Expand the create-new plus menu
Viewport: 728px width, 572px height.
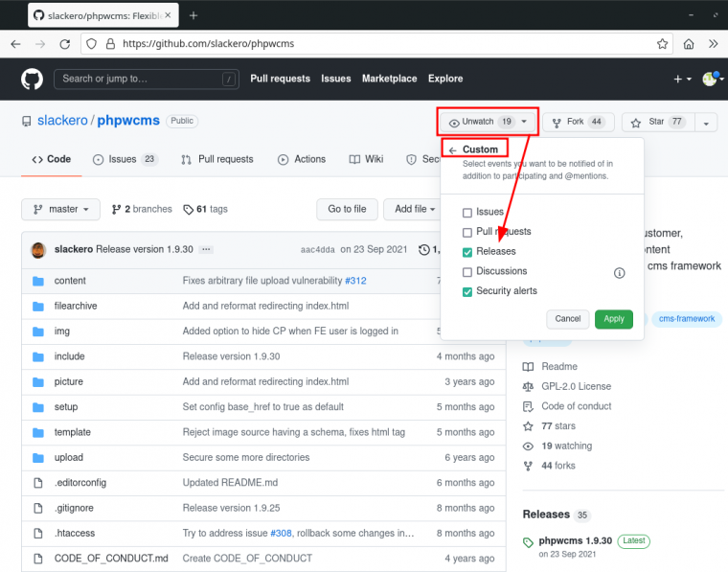click(682, 80)
